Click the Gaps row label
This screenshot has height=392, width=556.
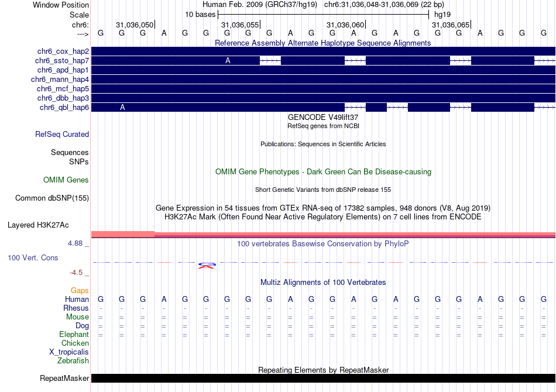[80, 291]
